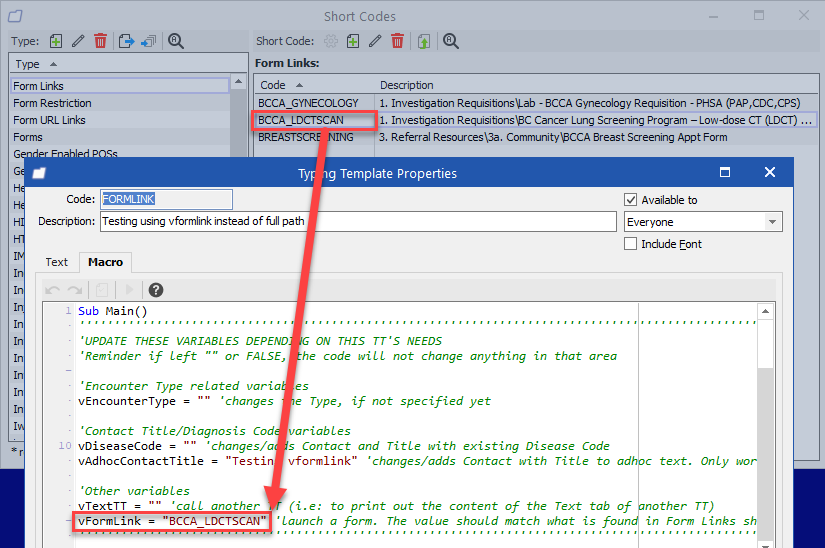This screenshot has height=548, width=825.
Task: Click the 'Encounter Type related variables comment
Action: coord(193,386)
